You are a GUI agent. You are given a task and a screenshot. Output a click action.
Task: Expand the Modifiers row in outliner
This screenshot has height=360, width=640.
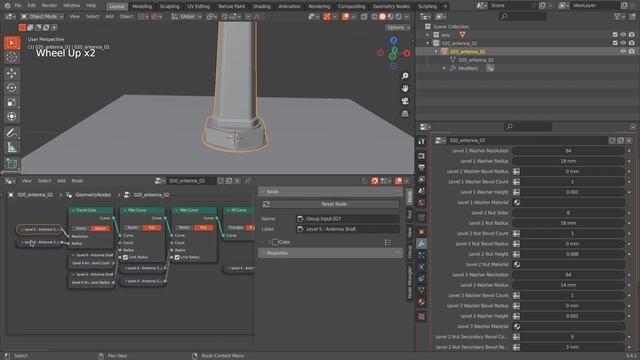[444, 69]
